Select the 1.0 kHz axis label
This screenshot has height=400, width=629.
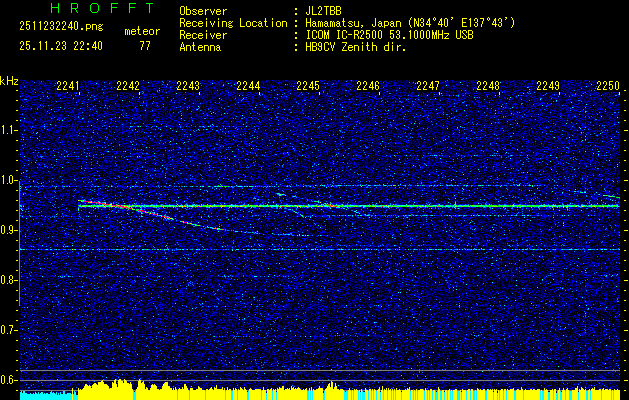[9, 180]
